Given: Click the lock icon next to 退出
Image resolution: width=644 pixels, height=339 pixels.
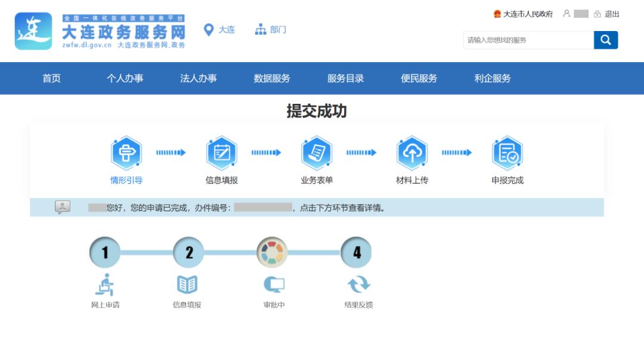Looking at the screenshot, I should [x=597, y=14].
